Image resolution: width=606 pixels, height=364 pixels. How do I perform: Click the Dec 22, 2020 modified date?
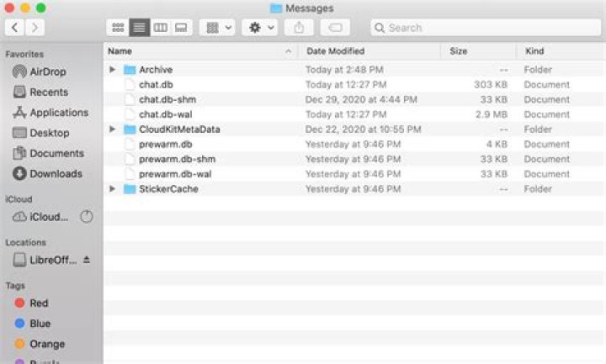363,129
